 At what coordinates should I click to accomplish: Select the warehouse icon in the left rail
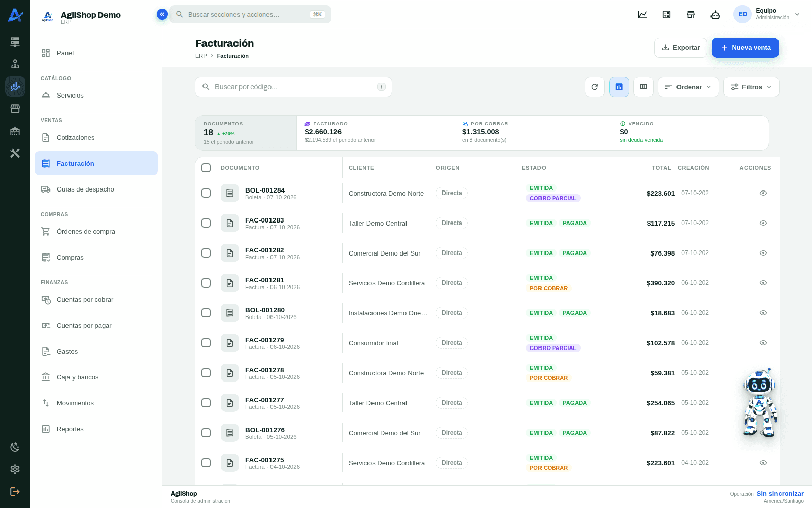[15, 131]
